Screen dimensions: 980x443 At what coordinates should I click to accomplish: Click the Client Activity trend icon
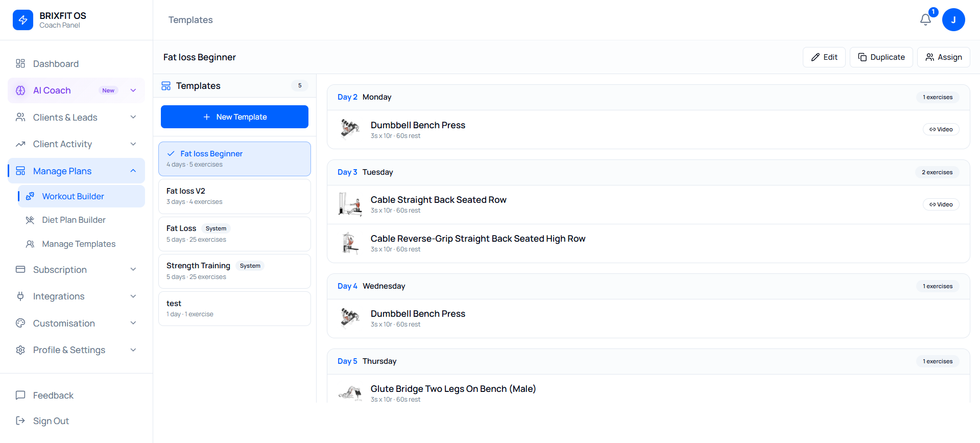pos(20,144)
